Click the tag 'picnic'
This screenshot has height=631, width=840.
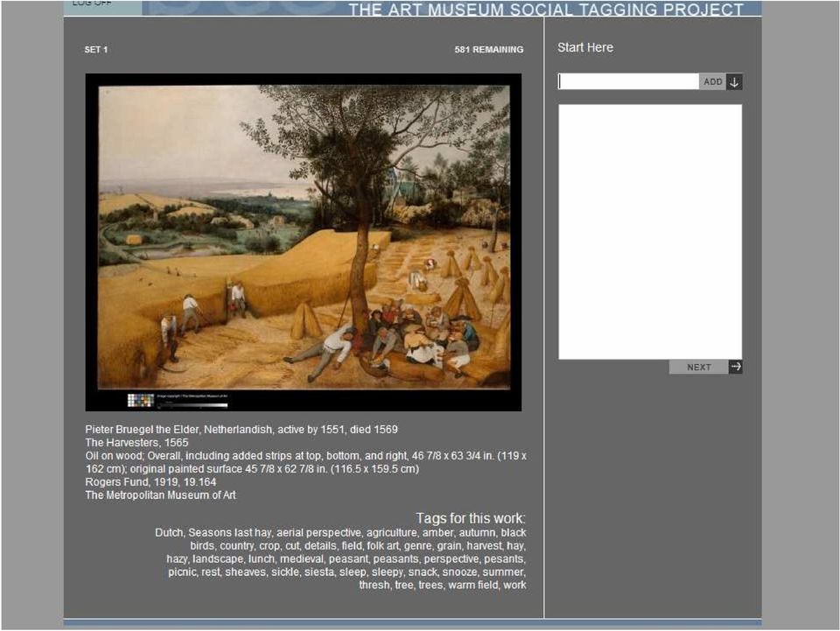pos(182,571)
